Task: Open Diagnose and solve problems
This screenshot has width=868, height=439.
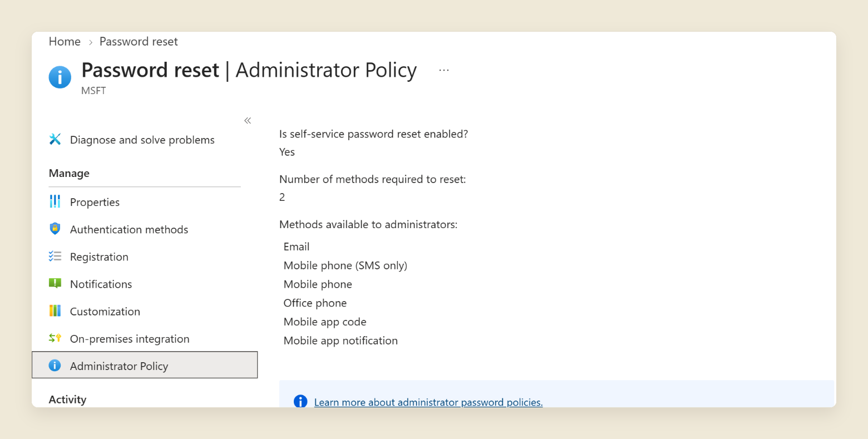Action: point(142,140)
